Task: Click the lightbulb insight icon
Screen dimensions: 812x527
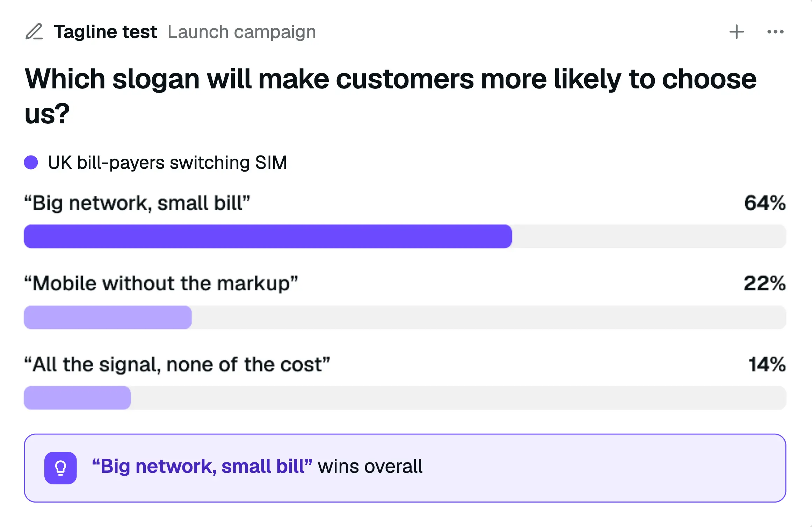Action: [x=60, y=468]
